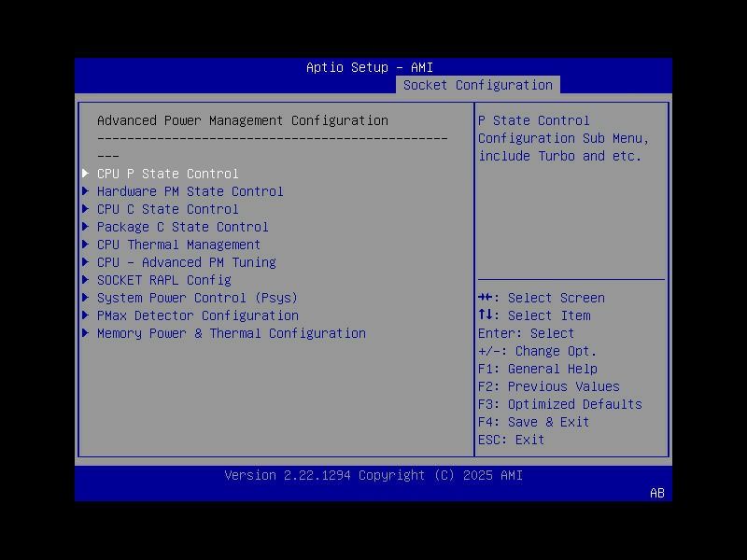This screenshot has height=560, width=747.
Task: Open the CPU P State Control submenu
Action: click(x=167, y=173)
